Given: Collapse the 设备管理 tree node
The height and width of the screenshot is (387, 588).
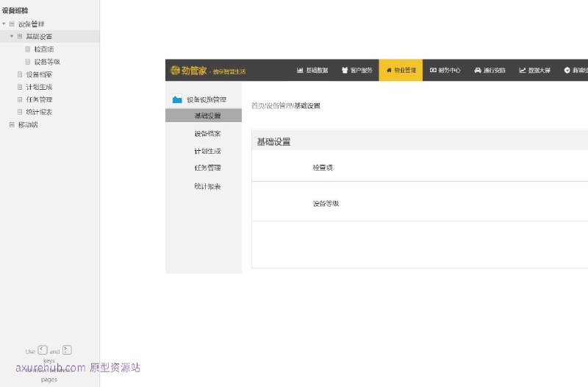Looking at the screenshot, I should click(4, 24).
